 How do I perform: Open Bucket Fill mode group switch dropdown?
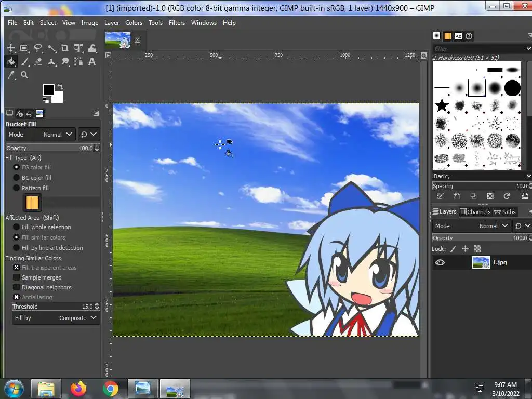89,135
